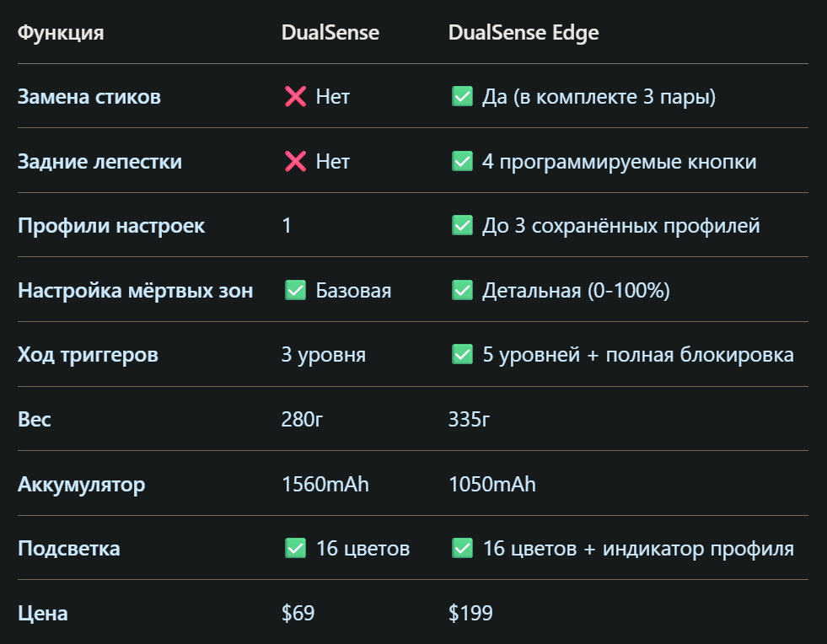Click the checkmark beside 5 уровней + полная блокировка

pos(462,355)
